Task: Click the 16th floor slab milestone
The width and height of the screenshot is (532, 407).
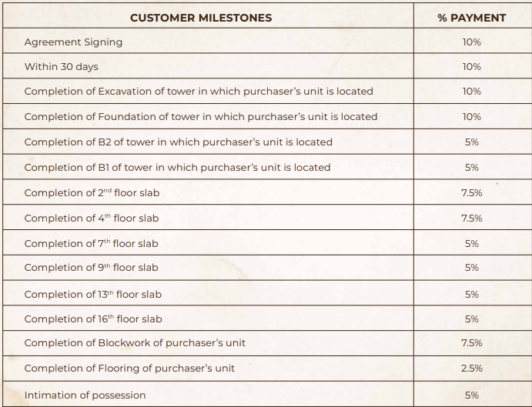Action: click(93, 319)
